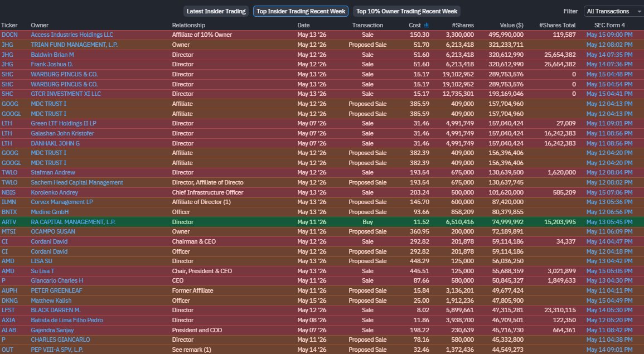This screenshot has height=354, width=644.
Task: Open NBIS ticker link
Action: tap(8, 192)
